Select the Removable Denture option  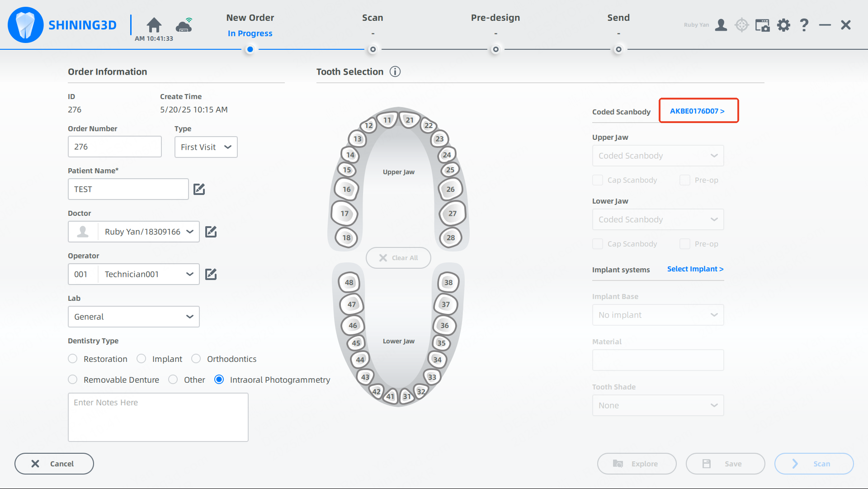pyautogui.click(x=73, y=380)
